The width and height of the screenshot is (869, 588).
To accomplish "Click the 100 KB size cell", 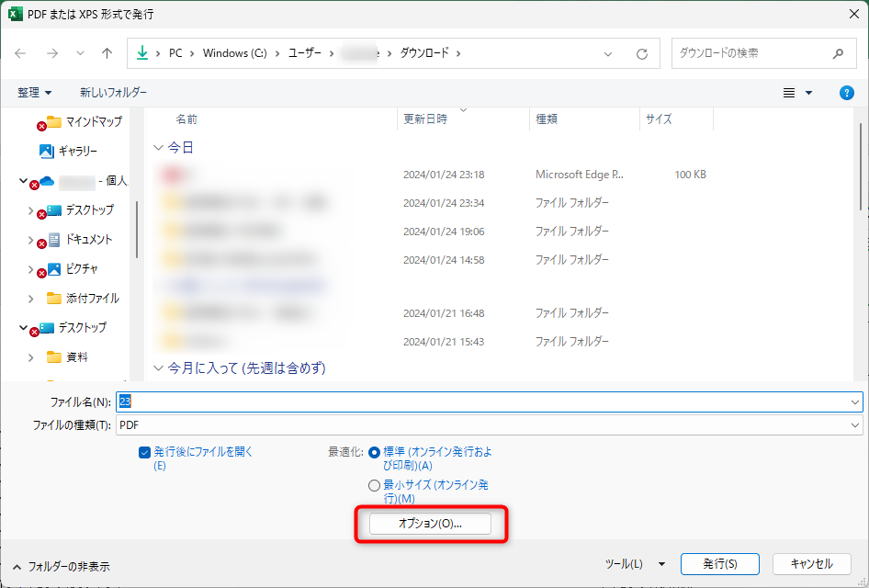I will tap(690, 175).
